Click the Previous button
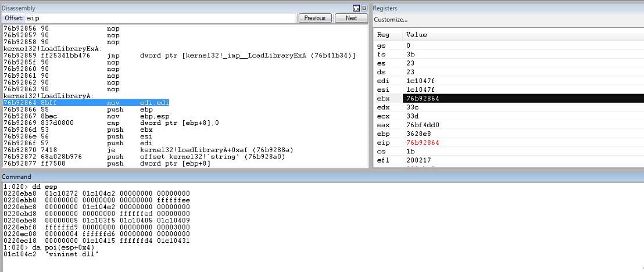 tap(315, 18)
